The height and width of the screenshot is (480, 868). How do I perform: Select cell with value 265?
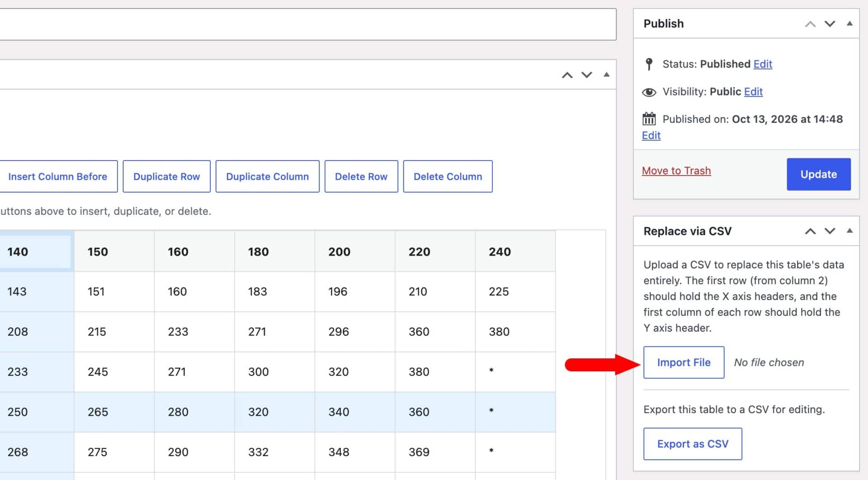point(114,412)
